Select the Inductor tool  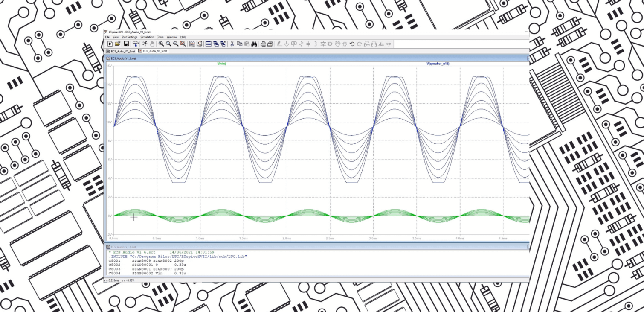pos(315,44)
